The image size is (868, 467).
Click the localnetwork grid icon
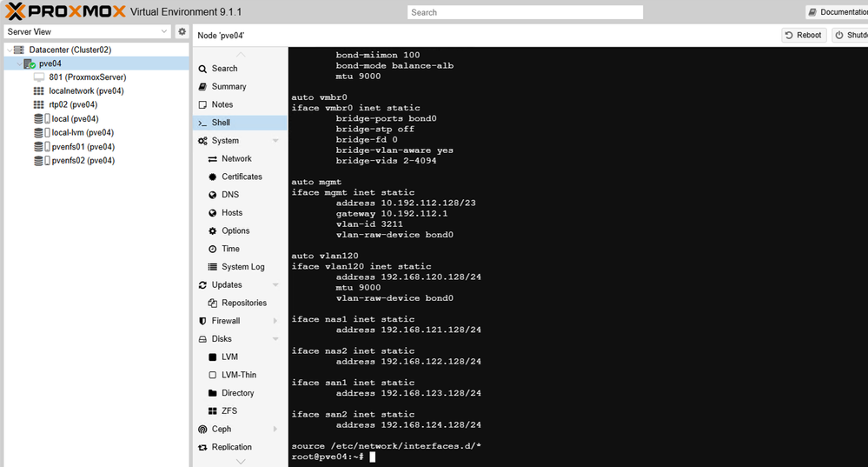(39, 90)
